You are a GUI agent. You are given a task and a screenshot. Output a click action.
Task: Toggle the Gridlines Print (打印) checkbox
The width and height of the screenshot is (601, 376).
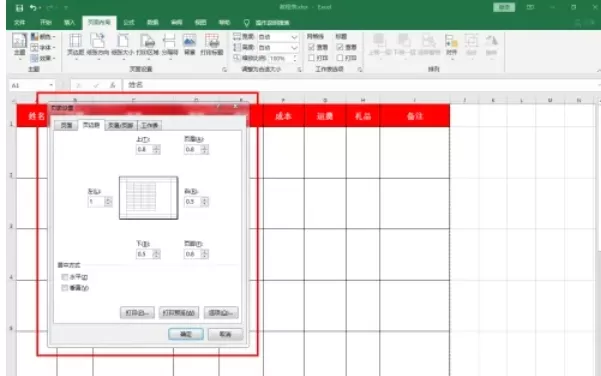pyautogui.click(x=311, y=58)
